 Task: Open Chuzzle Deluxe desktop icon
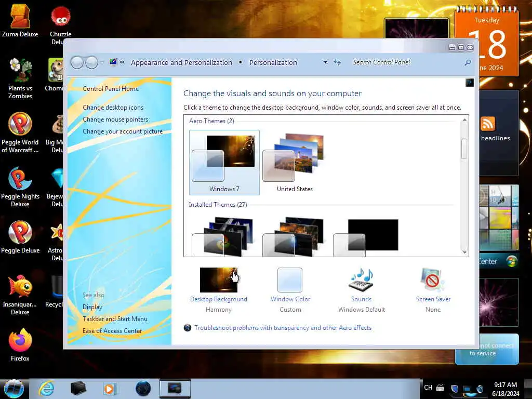(x=60, y=24)
